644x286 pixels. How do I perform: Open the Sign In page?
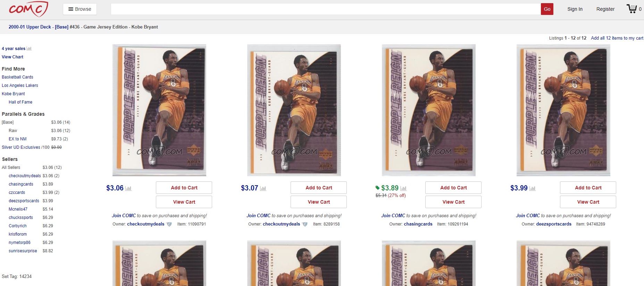(x=575, y=9)
